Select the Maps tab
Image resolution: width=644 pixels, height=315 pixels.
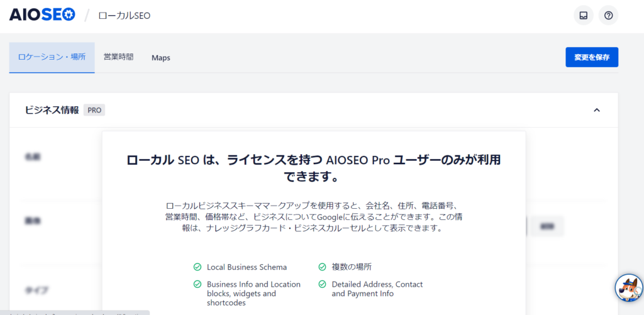click(160, 58)
